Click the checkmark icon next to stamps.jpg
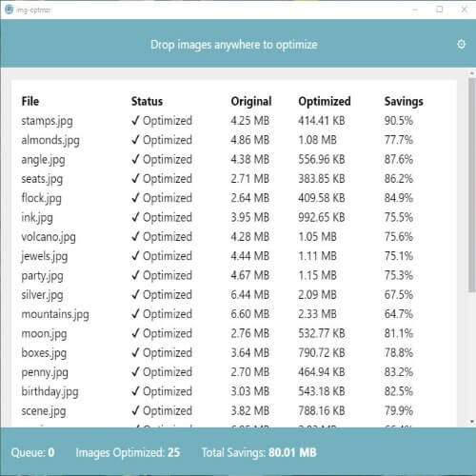 click(135, 121)
